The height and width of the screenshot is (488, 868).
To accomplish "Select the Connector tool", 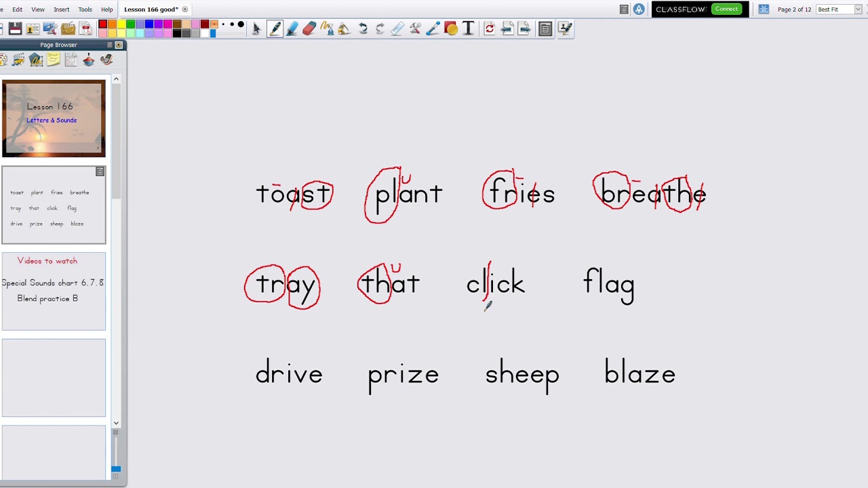I will (x=433, y=28).
